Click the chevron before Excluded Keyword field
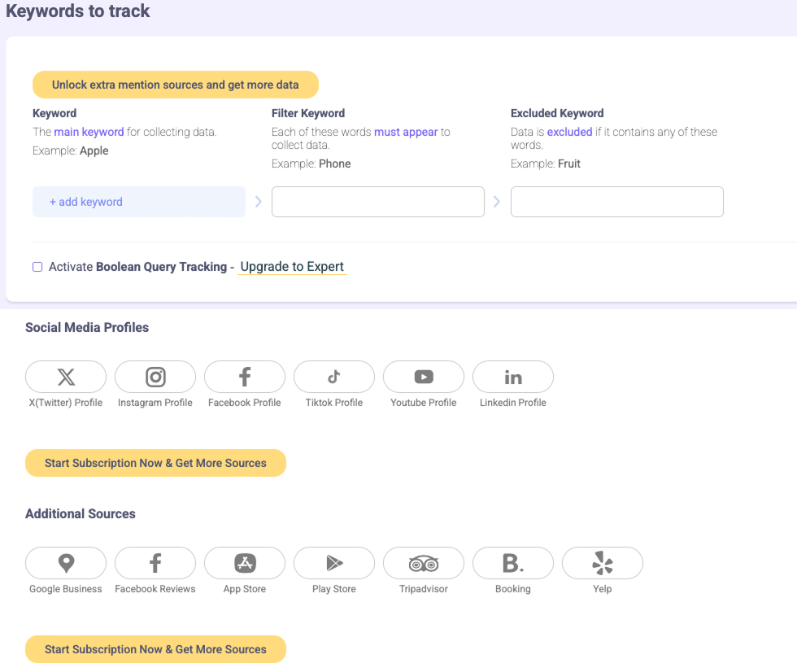 tap(497, 201)
